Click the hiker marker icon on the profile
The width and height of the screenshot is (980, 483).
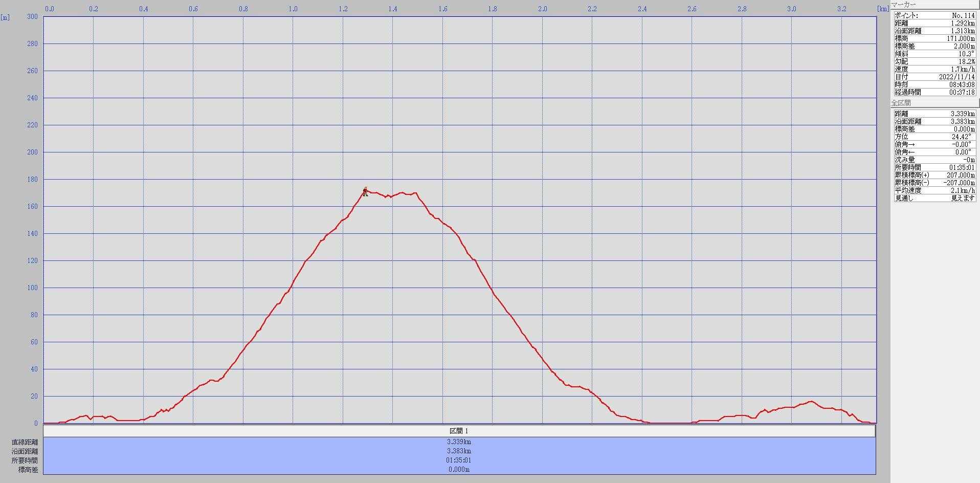coord(365,191)
